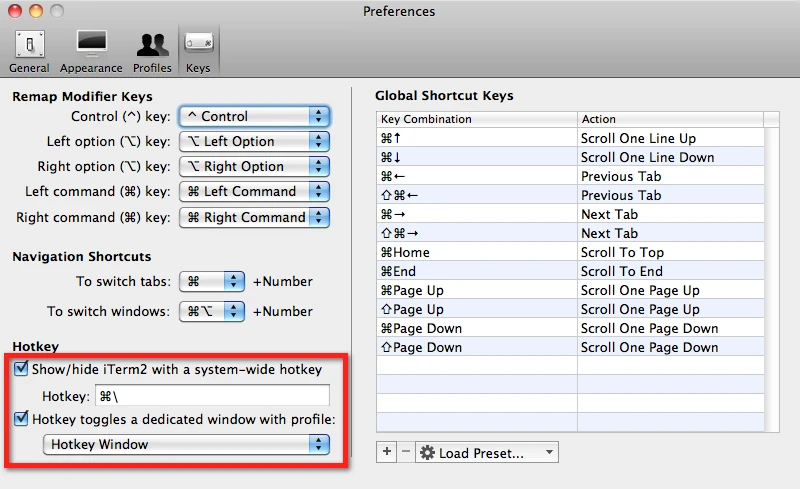This screenshot has height=489, width=800.
Task: Choose profile in Hotkey Window dropdown
Action: point(186,444)
